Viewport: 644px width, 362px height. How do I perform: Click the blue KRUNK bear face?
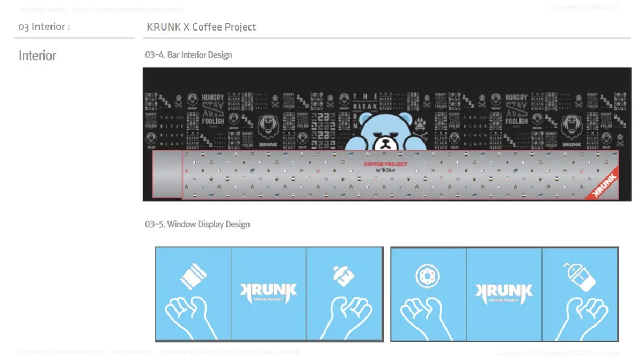click(386, 132)
